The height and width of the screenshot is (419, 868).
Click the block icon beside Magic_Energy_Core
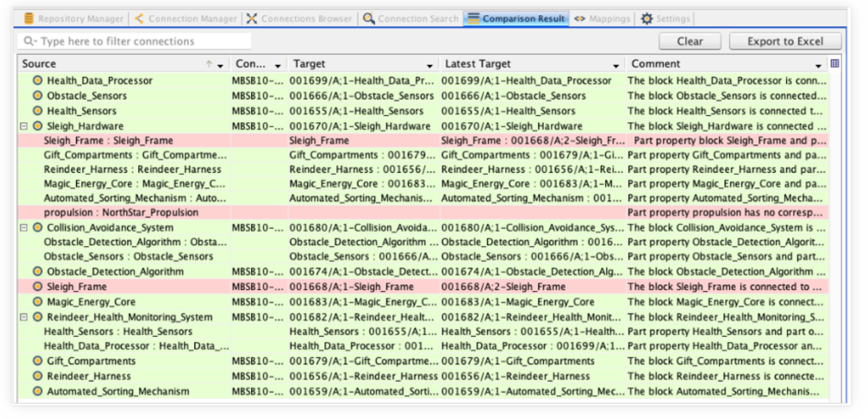coord(38,302)
